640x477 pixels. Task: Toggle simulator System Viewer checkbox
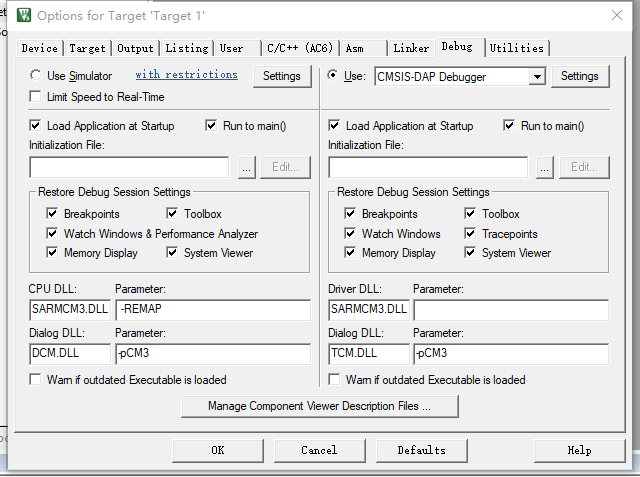(172, 253)
